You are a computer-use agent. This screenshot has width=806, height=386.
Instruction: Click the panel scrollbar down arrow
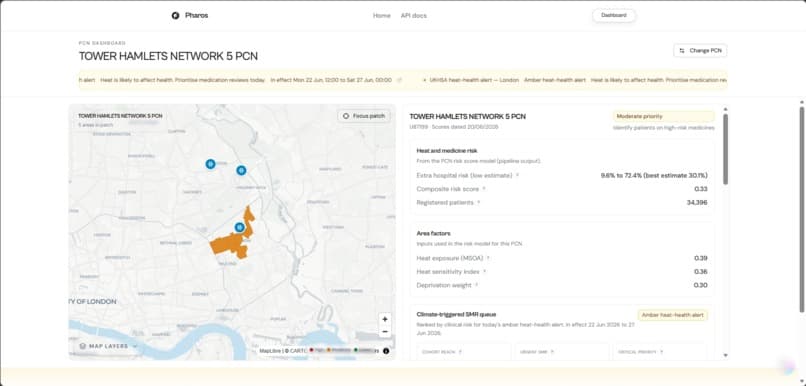pos(725,355)
